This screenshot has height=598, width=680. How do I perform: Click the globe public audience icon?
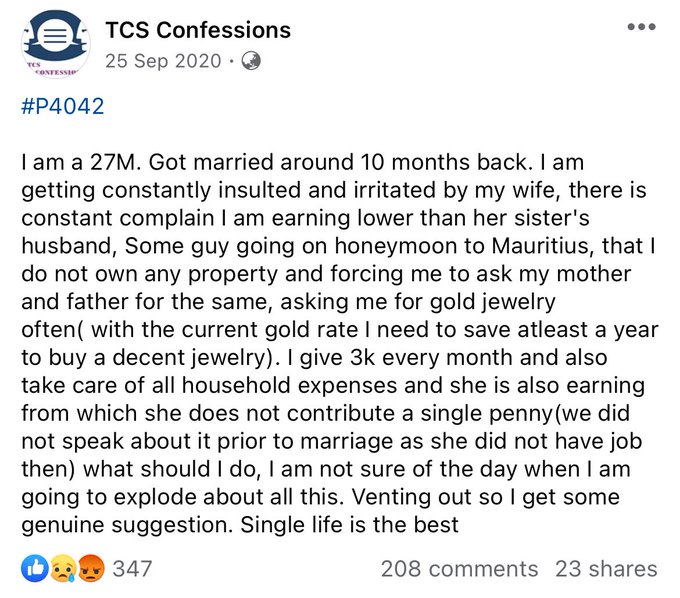[x=251, y=61]
